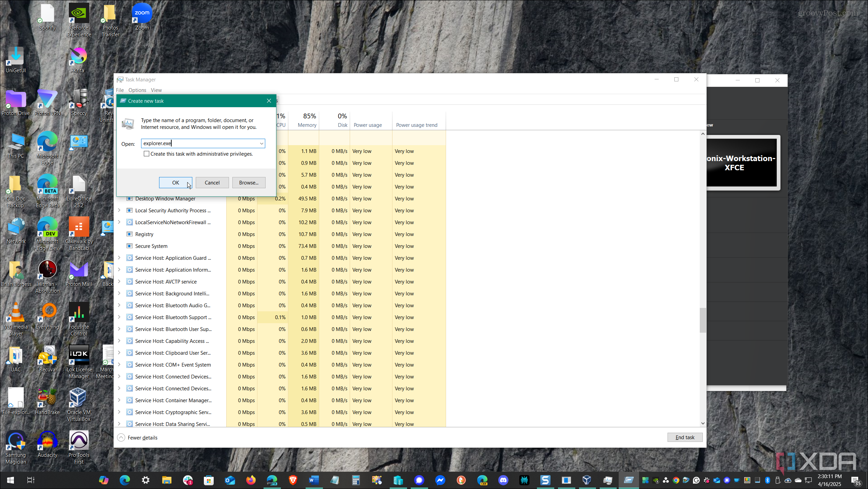Click the Task Manager vertical scrollbar thumb
The height and width of the screenshot is (489, 868).
pos(702,320)
